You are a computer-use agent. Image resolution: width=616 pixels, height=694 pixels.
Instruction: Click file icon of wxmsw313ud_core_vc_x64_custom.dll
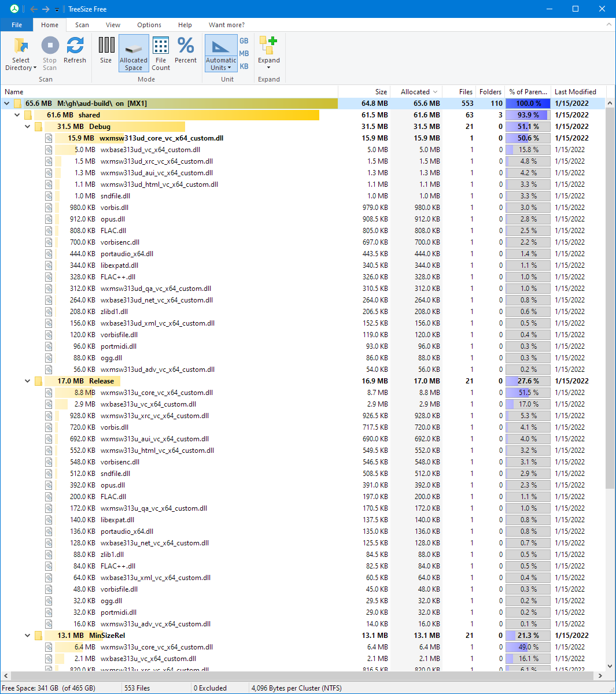pyautogui.click(x=49, y=138)
